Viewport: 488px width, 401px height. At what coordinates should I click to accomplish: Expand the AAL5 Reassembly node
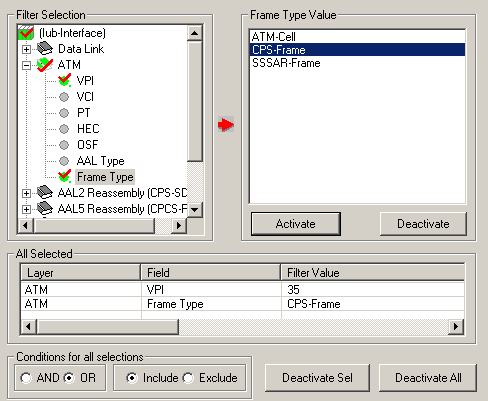[26, 209]
